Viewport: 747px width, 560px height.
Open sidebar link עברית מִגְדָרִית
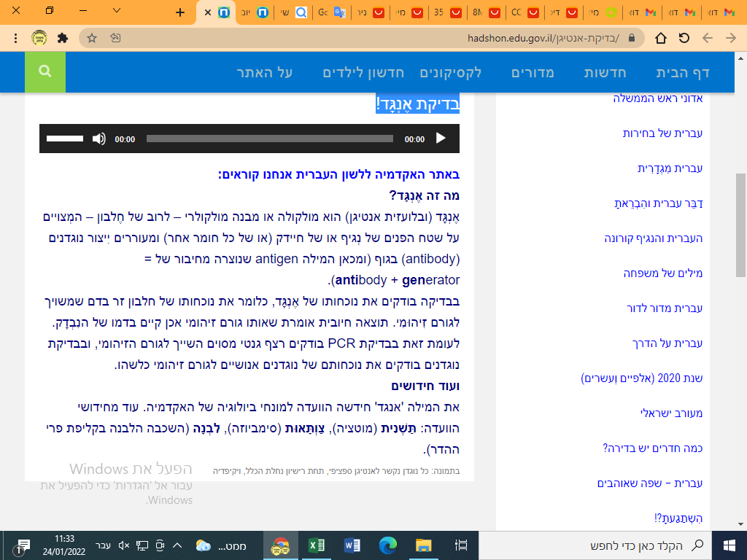click(x=670, y=168)
